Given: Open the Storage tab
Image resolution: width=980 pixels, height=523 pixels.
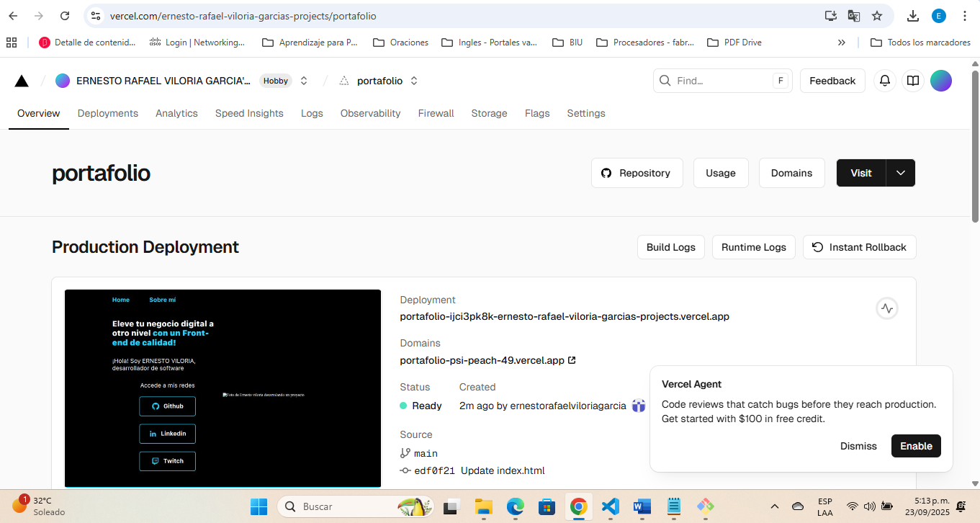Looking at the screenshot, I should tap(490, 113).
